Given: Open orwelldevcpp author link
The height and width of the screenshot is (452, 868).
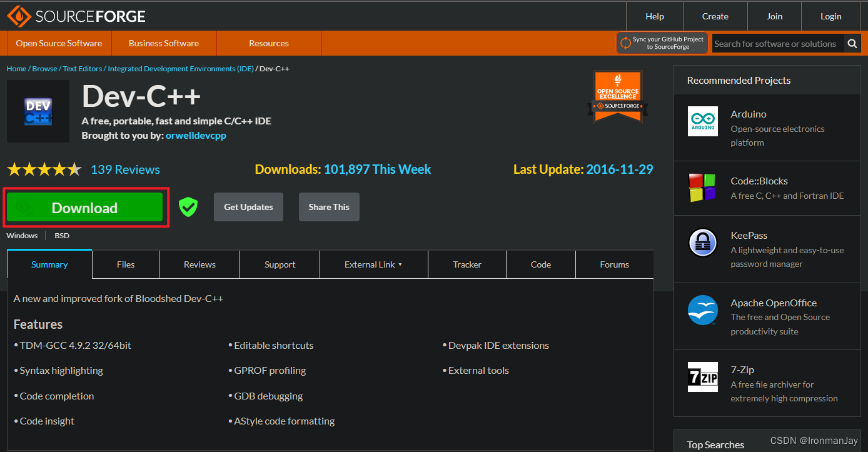Looking at the screenshot, I should point(196,135).
